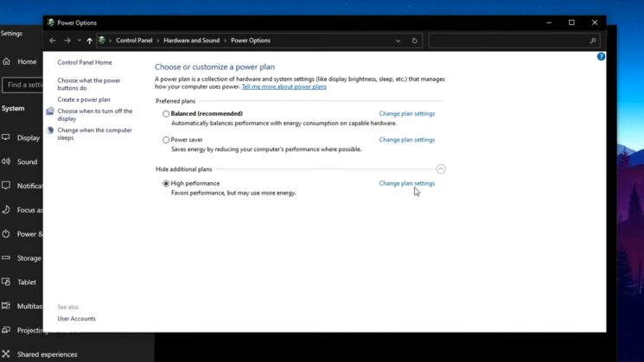
Task: Change plan settings for Balanced
Action: click(x=406, y=114)
